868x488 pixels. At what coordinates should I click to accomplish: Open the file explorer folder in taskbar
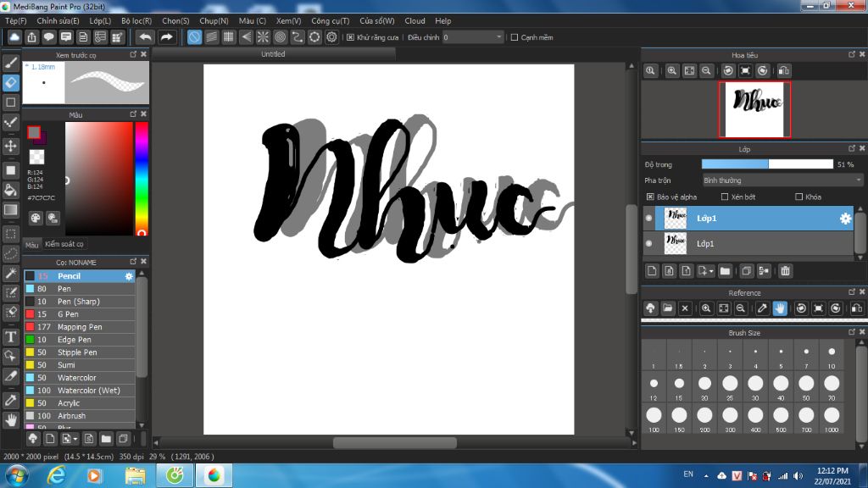tap(135, 475)
